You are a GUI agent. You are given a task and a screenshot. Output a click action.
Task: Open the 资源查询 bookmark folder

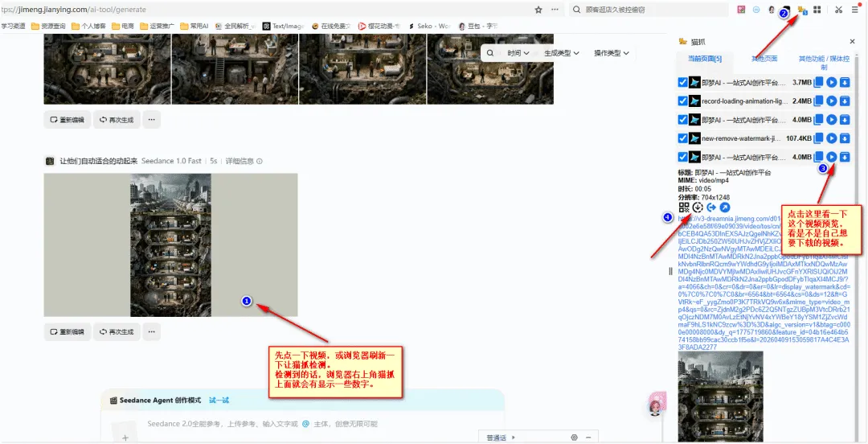point(49,26)
